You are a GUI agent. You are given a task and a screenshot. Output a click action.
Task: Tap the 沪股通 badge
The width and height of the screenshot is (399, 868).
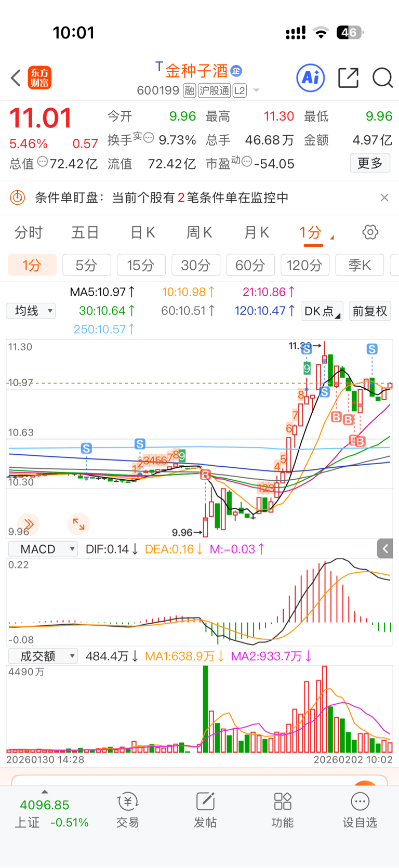(x=214, y=91)
